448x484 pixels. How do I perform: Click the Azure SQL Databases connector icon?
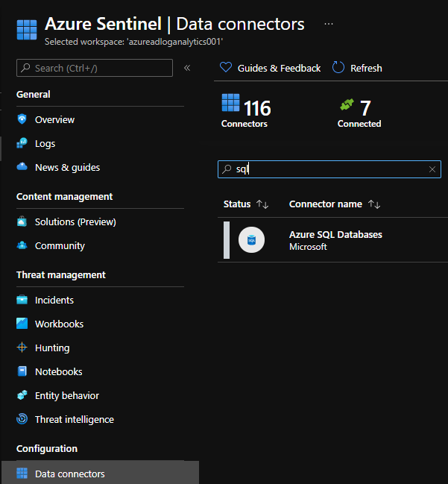[251, 239]
